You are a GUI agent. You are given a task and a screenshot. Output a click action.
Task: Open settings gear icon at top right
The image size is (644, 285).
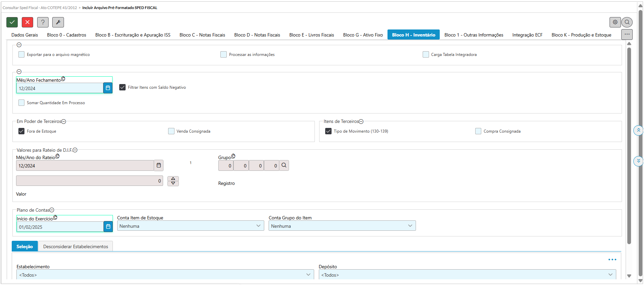615,22
